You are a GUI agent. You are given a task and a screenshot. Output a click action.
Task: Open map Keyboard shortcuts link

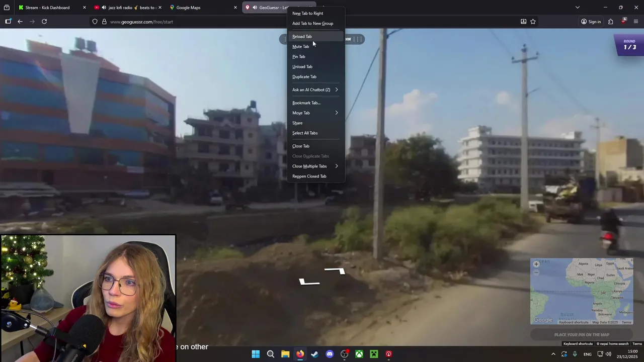coord(574,322)
